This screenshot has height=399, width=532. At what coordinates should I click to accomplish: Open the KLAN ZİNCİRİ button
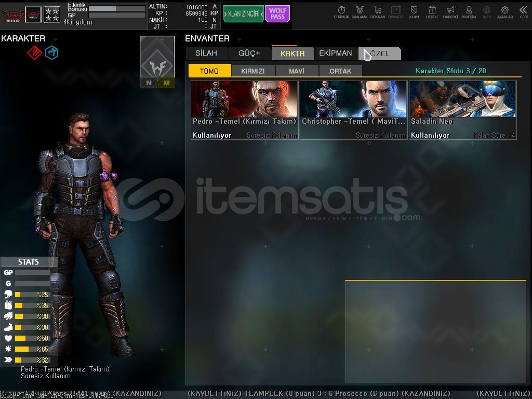click(x=243, y=14)
